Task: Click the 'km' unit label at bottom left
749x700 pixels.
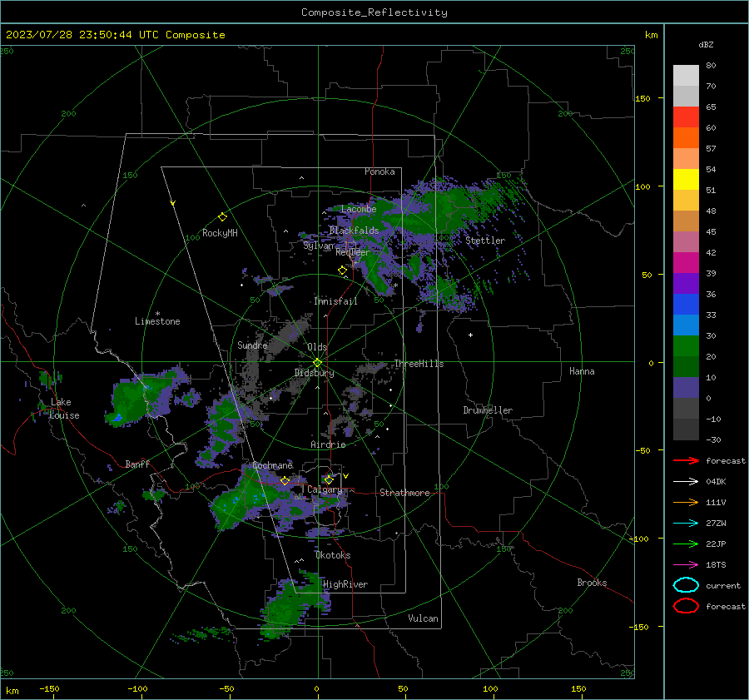Action: (x=12, y=691)
